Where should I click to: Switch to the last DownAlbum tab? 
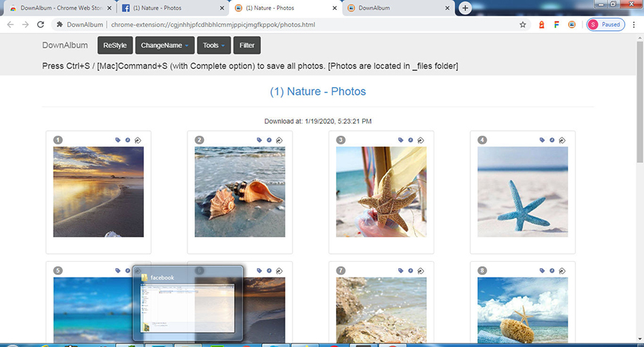pos(399,8)
